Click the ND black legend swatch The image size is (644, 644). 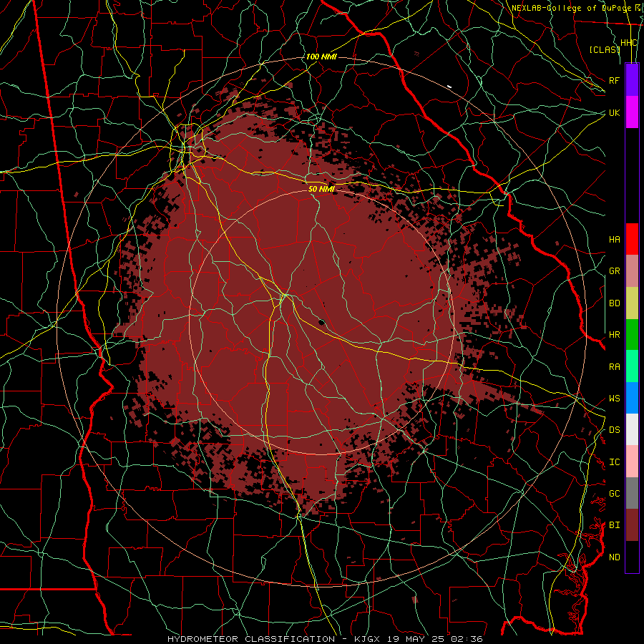(632, 557)
